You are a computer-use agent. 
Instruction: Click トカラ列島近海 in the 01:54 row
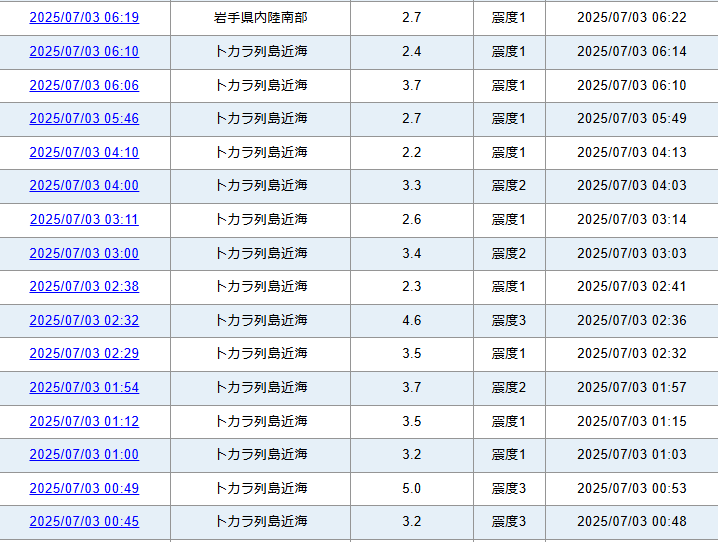pyautogui.click(x=261, y=387)
